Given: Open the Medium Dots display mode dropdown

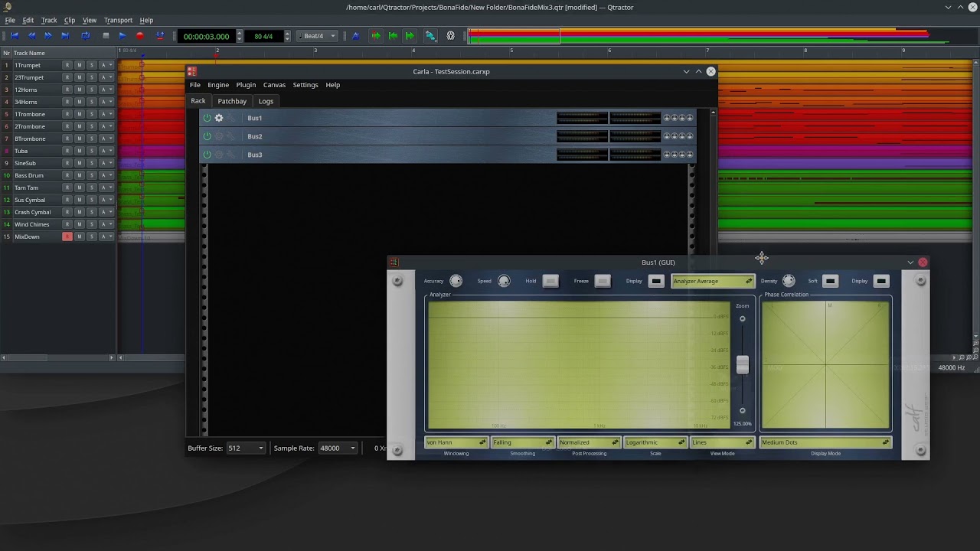Looking at the screenshot, I should [825, 442].
